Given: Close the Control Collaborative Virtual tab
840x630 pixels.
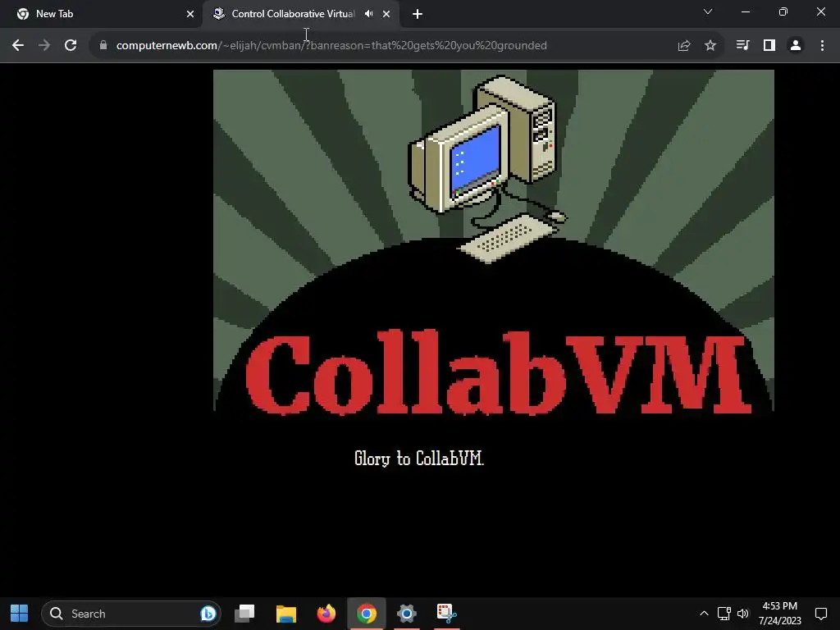Looking at the screenshot, I should pyautogui.click(x=386, y=14).
